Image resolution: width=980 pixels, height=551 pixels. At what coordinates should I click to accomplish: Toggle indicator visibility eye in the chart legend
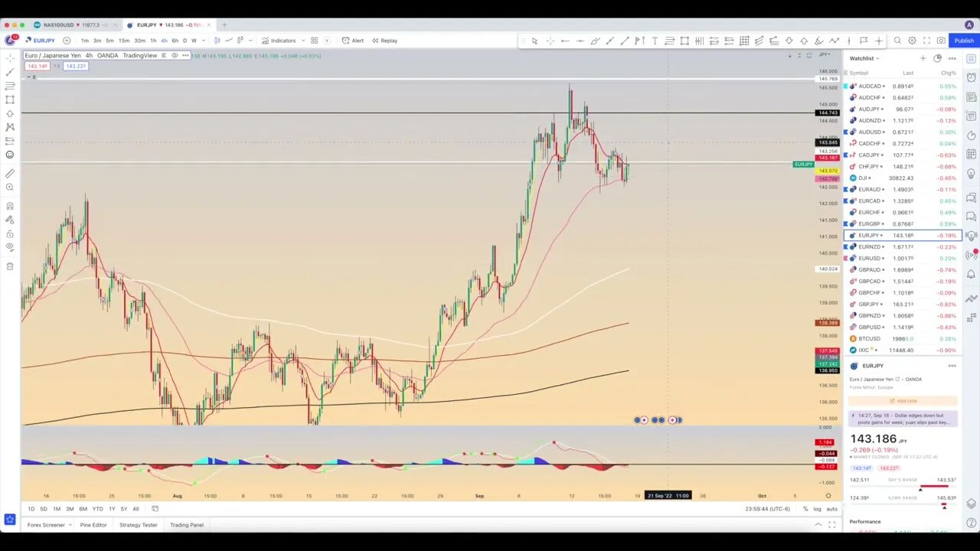click(x=175, y=55)
